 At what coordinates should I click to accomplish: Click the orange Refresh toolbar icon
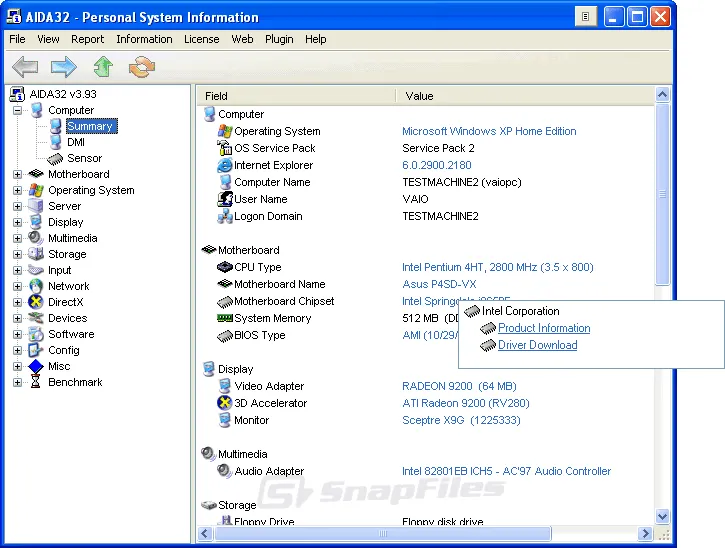pos(142,67)
